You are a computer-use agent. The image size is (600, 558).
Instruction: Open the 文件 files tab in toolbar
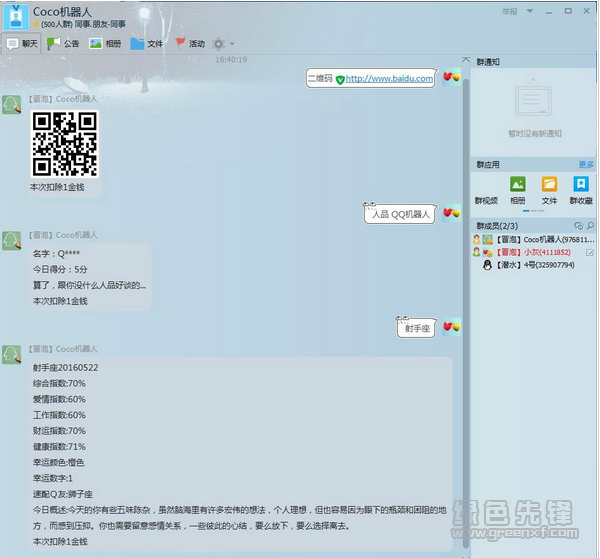pos(147,44)
